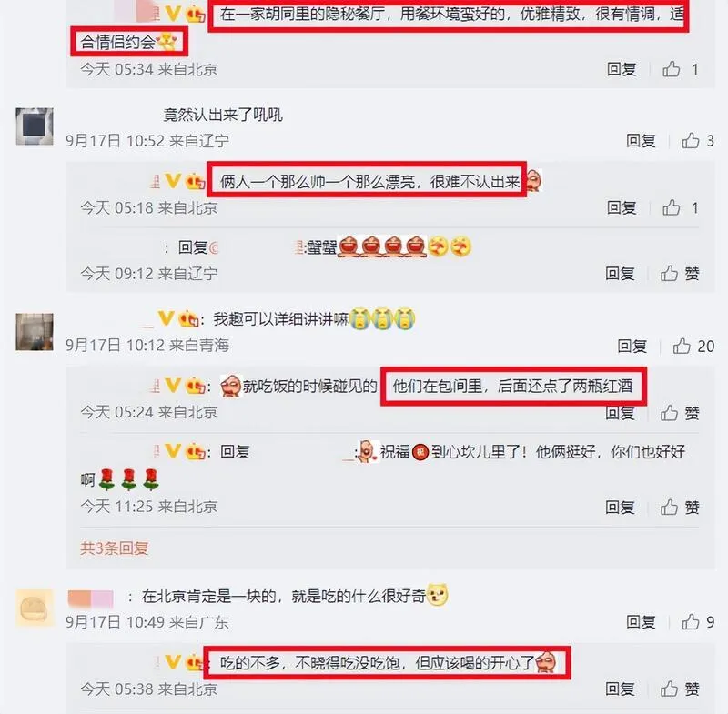This screenshot has width=728, height=714.
Task: Reply to the 今天 09:12 Liaoning reply
Action: (620, 273)
